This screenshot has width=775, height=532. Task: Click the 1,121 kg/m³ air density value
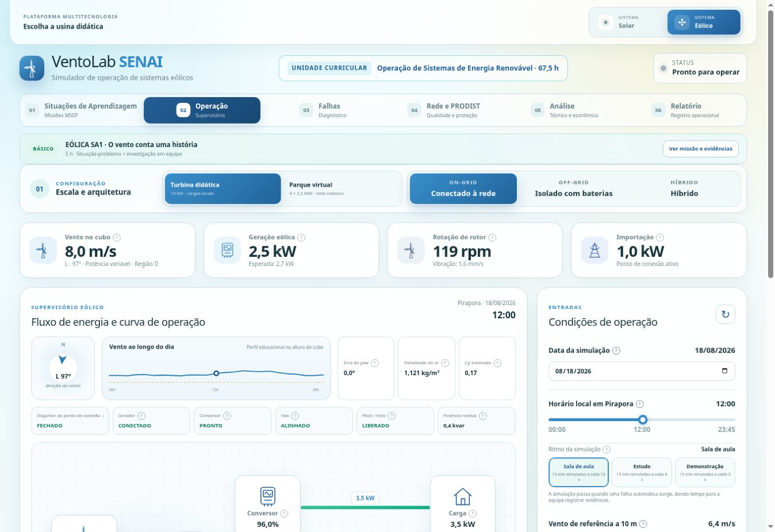point(422,373)
